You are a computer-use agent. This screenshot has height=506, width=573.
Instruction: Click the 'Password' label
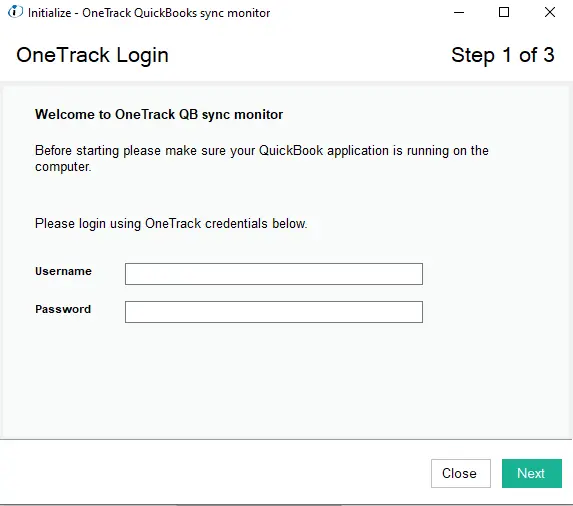[63, 309]
